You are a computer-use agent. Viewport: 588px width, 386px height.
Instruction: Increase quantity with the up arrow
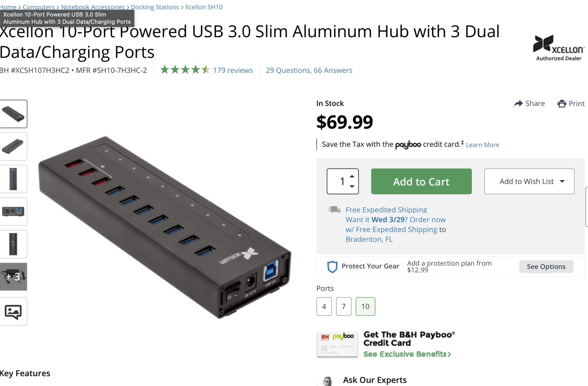point(352,176)
